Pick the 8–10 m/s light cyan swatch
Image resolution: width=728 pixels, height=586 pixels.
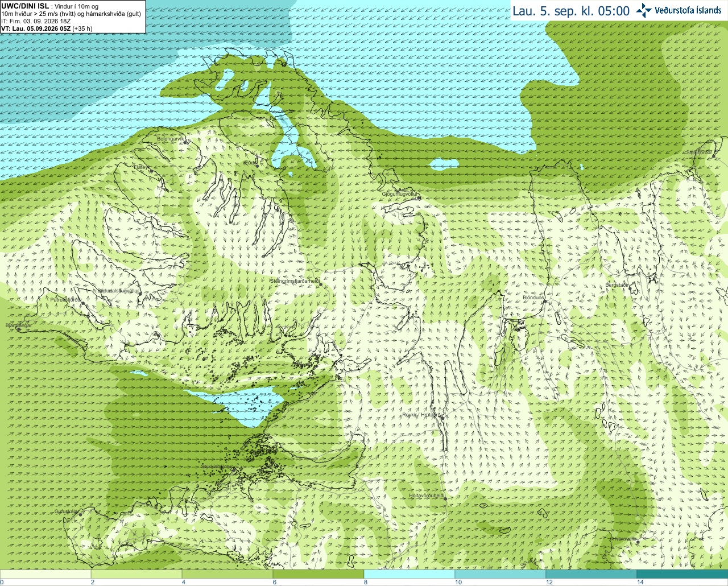pyautogui.click(x=409, y=574)
